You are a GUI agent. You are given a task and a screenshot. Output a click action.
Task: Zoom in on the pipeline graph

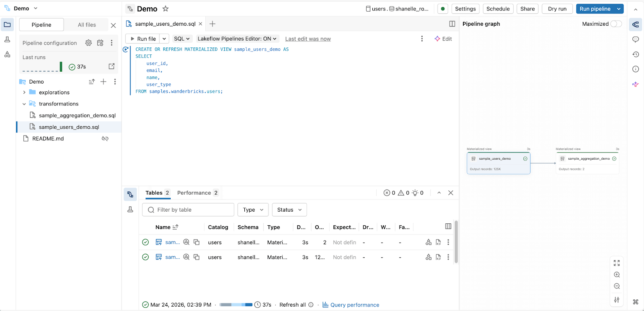click(617, 275)
